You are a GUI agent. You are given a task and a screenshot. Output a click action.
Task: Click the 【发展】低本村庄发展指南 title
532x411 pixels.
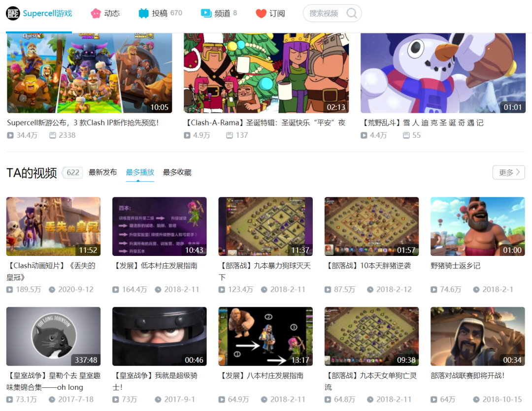[155, 265]
